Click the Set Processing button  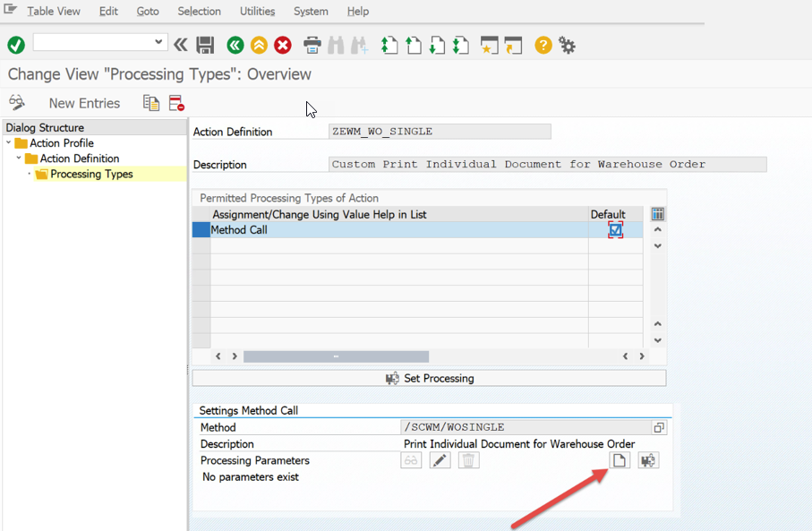pos(430,378)
